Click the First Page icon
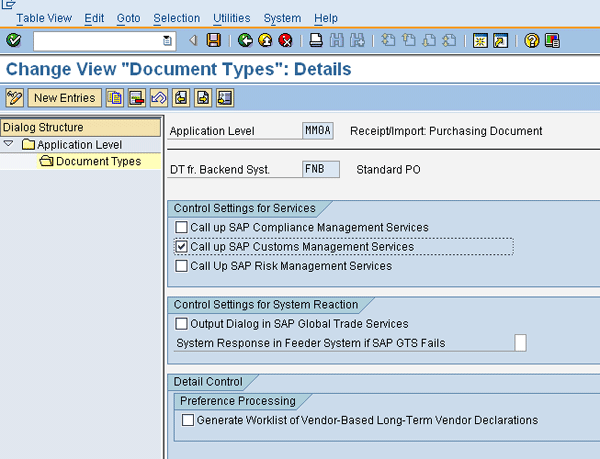 (388, 40)
